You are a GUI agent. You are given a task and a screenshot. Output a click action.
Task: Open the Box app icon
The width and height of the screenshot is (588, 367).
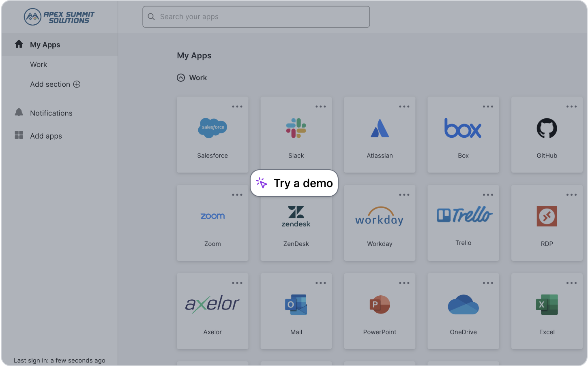[x=463, y=128]
